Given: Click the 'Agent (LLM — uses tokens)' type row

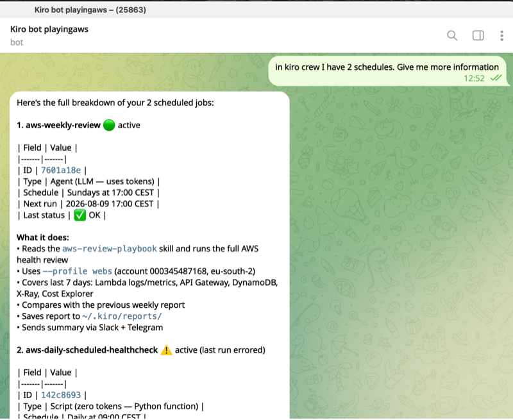Looking at the screenshot, I should point(88,181).
